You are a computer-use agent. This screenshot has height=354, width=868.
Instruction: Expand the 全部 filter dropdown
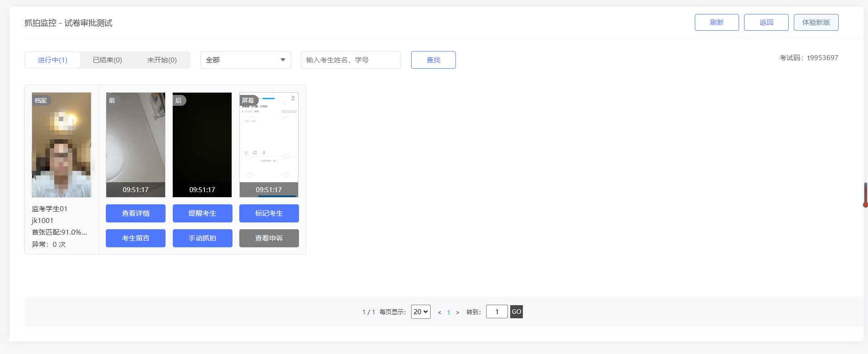click(245, 60)
